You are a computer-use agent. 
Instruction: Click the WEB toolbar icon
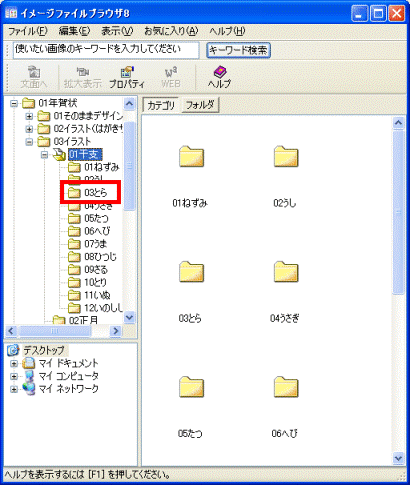click(x=171, y=72)
